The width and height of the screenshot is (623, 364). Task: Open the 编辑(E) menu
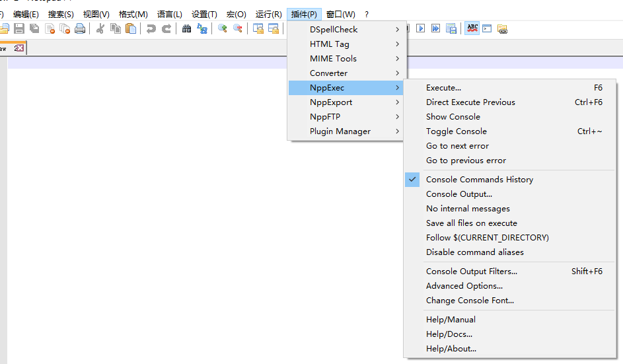(26, 15)
